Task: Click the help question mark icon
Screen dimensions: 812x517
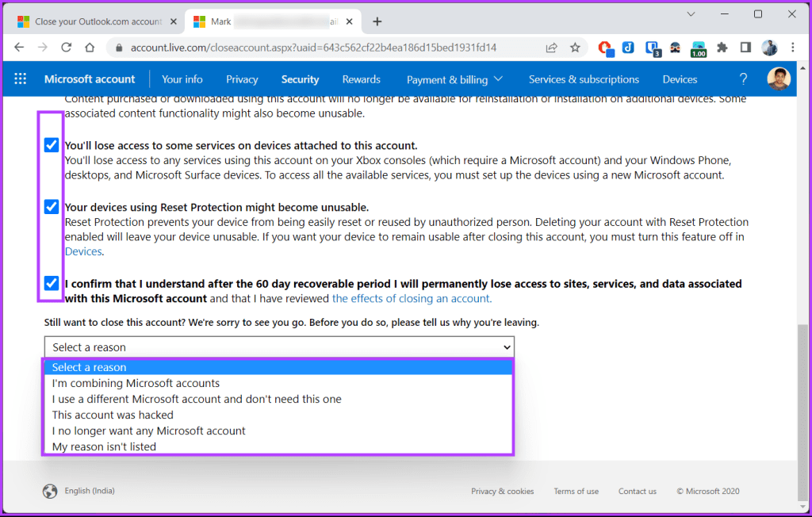Action: click(743, 79)
